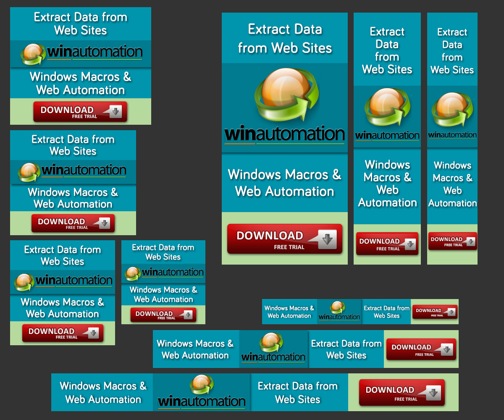Screen dimensions: 504x420
Task: Click the winautomation wordmark in the smallest square banner
Action: (x=173, y=273)
